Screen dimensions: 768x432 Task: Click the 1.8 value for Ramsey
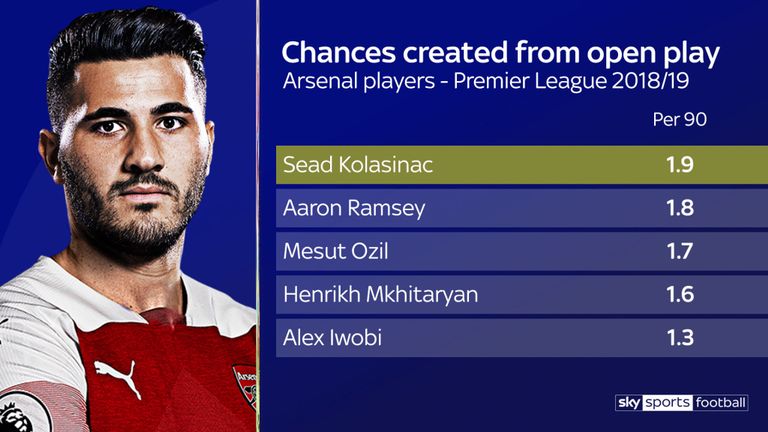(680, 208)
